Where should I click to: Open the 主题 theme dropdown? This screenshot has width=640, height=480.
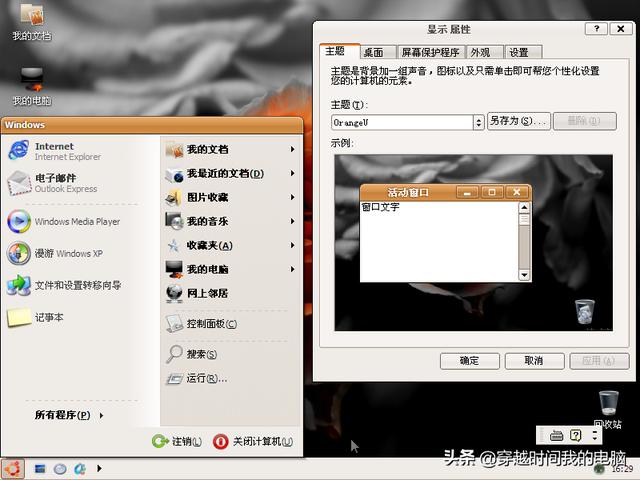(x=478, y=122)
